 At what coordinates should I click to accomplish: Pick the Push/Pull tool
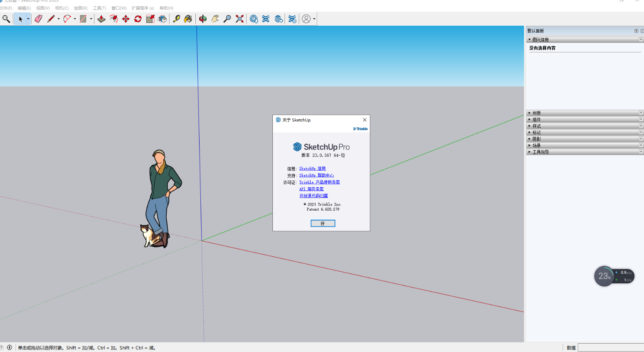click(x=101, y=19)
